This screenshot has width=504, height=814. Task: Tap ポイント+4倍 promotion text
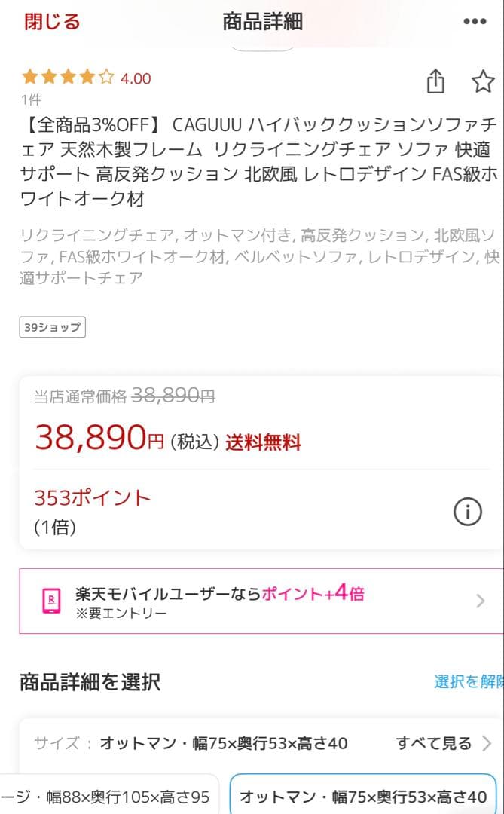(313, 593)
